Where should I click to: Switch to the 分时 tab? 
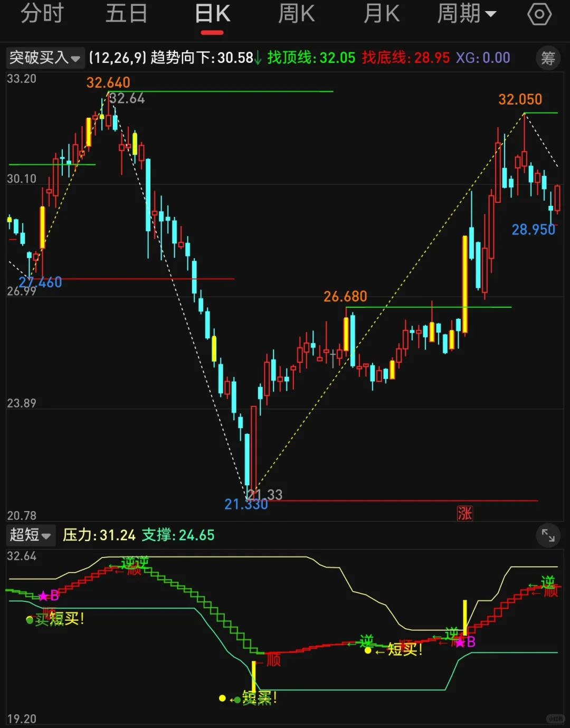click(x=42, y=13)
